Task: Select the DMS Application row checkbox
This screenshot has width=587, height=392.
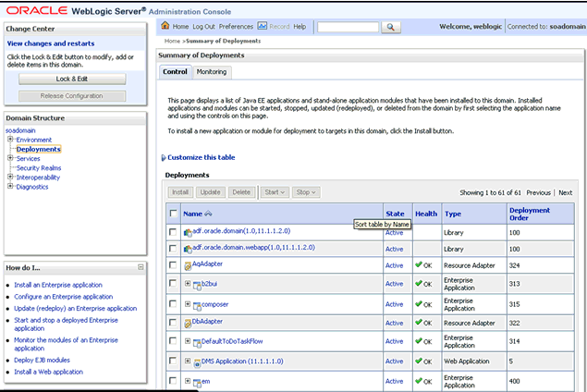Action: click(x=173, y=361)
